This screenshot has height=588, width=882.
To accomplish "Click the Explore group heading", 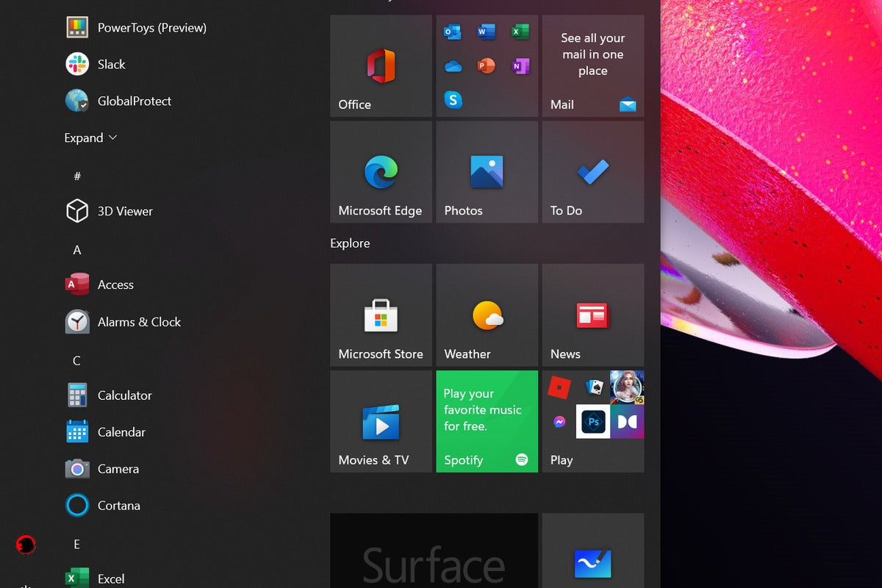I will 350,243.
